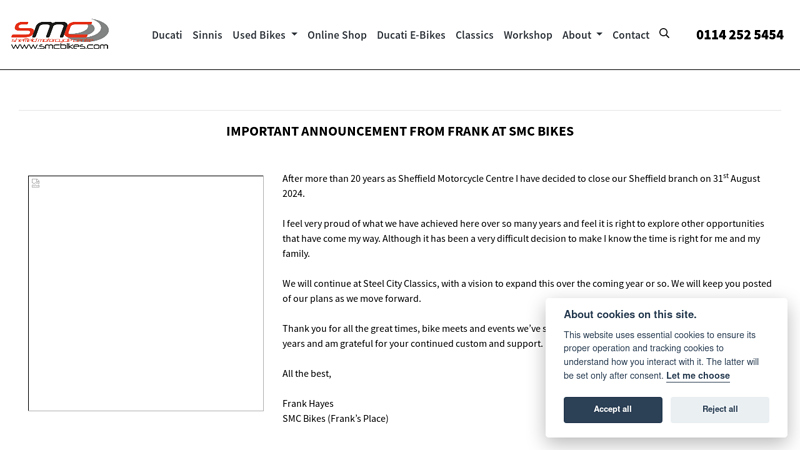Open the About menu
Screen dimensions: 800x450
(x=582, y=35)
